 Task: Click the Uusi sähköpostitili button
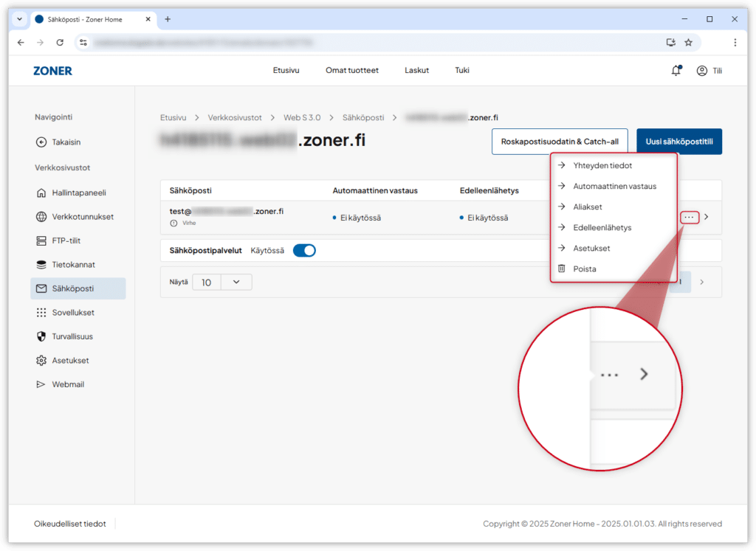tap(678, 142)
